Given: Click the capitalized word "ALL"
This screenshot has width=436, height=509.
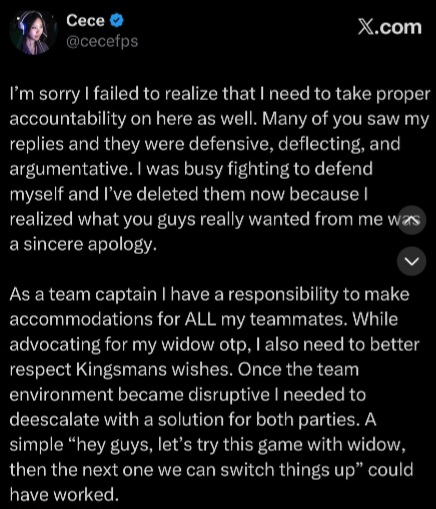Looking at the screenshot, I should [200, 319].
